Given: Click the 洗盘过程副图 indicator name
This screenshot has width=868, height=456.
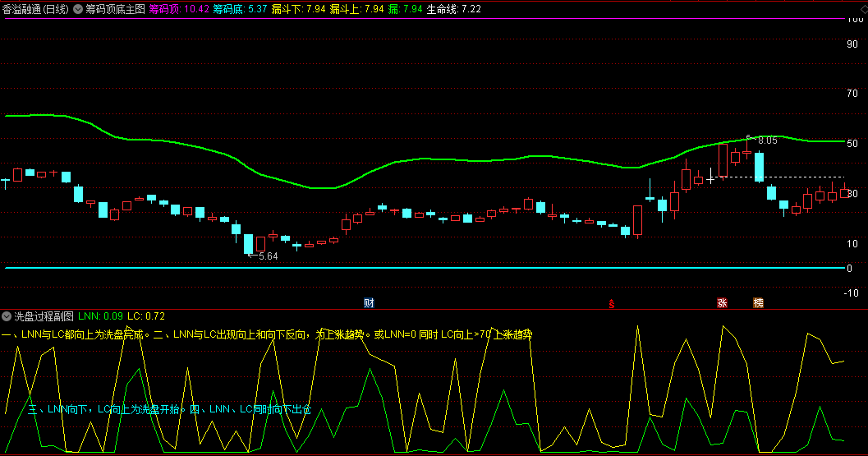Looking at the screenshot, I should 44,316.
